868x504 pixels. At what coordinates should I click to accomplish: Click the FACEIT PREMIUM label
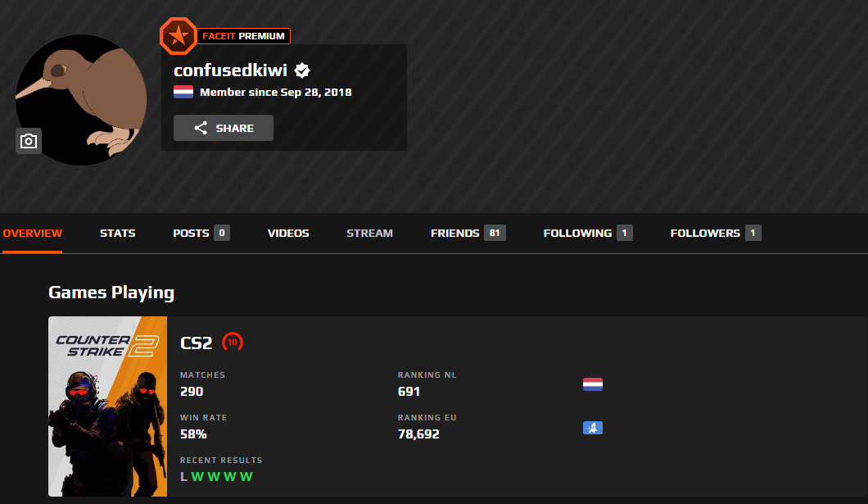[243, 36]
